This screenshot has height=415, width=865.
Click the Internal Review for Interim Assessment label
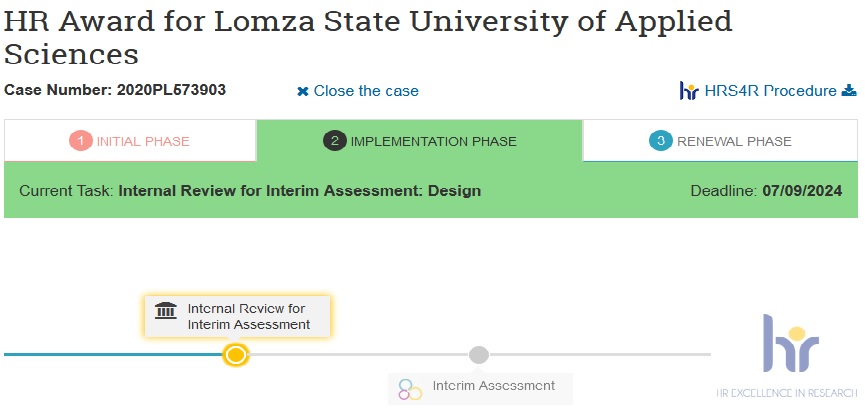pyautogui.click(x=249, y=317)
